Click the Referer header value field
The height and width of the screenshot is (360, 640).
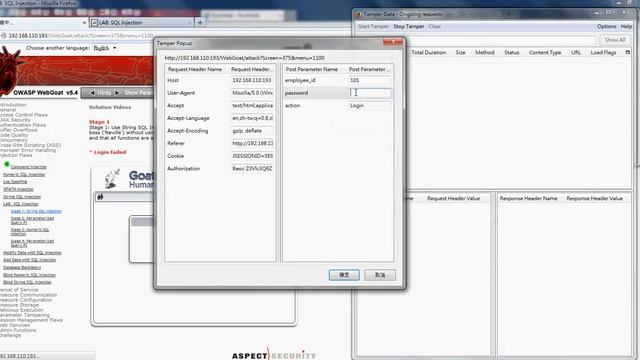click(x=252, y=143)
